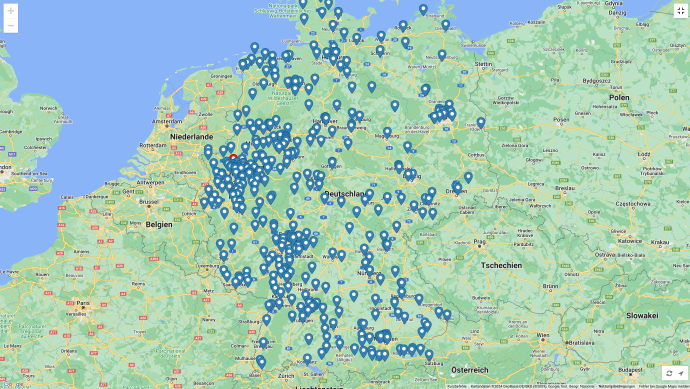Click the Niederlande country label
The height and width of the screenshot is (389, 690).
click(x=191, y=137)
